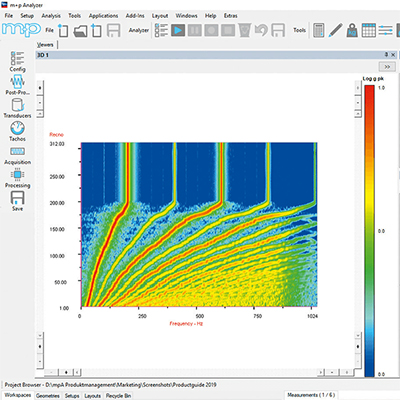Click the Log g pk color scale bar

tap(369, 231)
